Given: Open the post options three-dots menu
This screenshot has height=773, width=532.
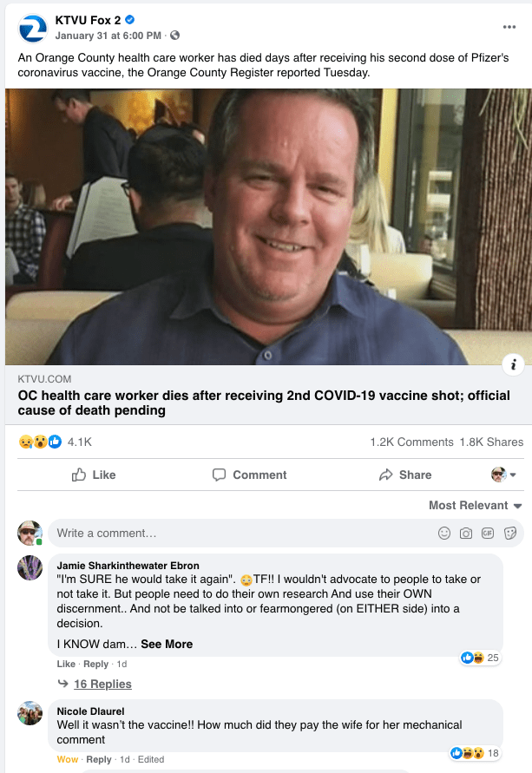Looking at the screenshot, I should tap(509, 27).
